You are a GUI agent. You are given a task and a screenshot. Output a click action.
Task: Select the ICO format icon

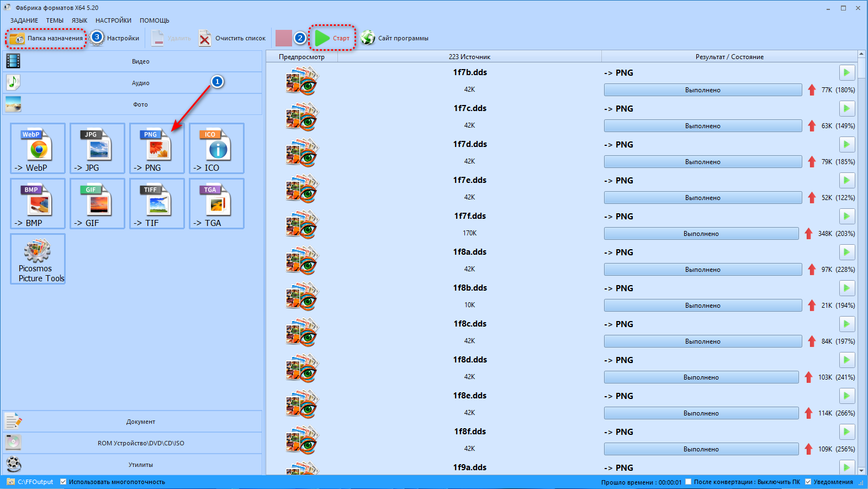[x=216, y=148]
